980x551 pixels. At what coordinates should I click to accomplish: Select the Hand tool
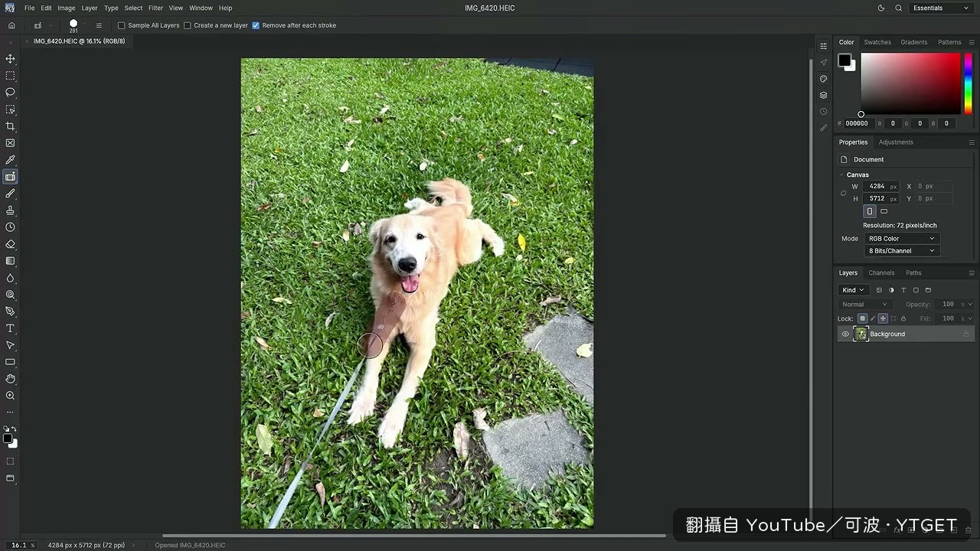tap(10, 379)
